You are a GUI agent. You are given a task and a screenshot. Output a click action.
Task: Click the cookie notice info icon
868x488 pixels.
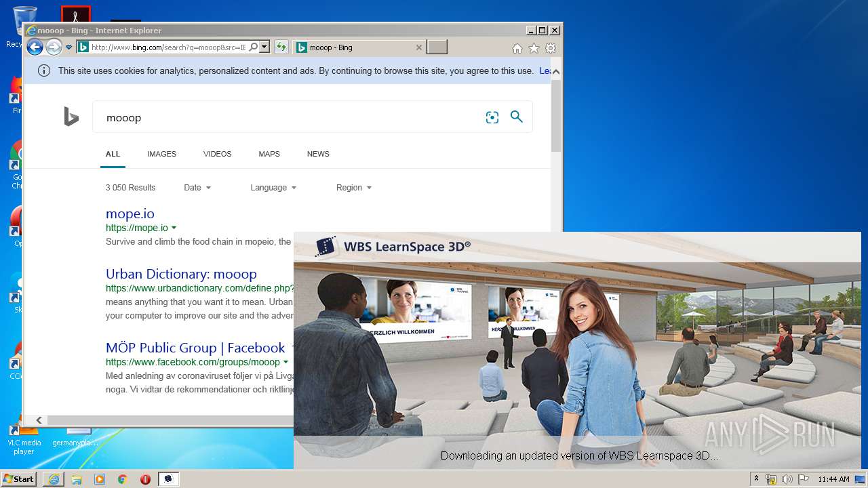[x=44, y=70]
